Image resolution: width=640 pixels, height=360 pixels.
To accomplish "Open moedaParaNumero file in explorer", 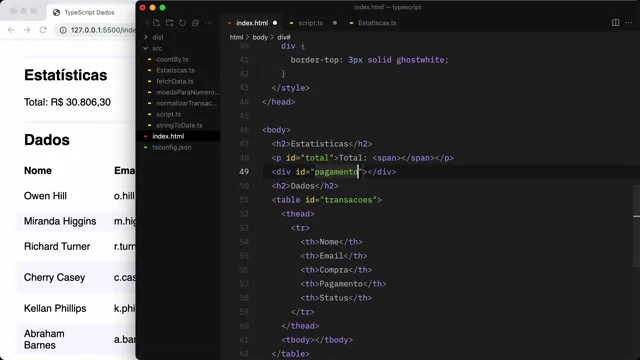I will coord(187,92).
